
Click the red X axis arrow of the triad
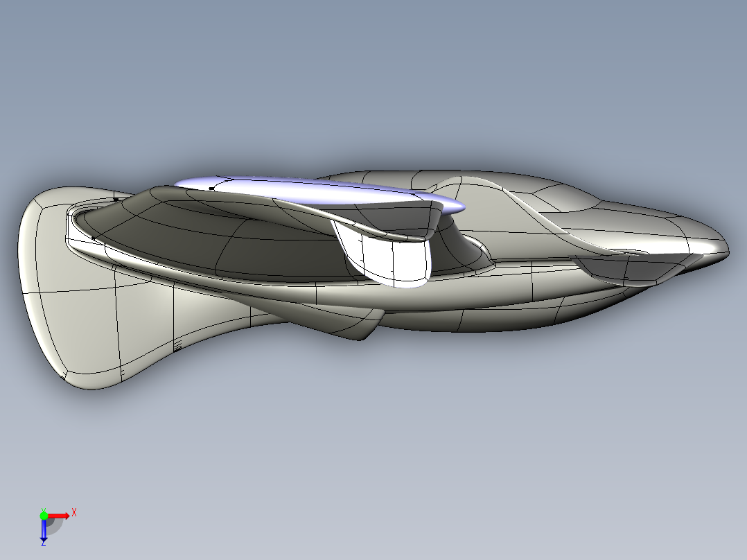[x=59, y=516]
